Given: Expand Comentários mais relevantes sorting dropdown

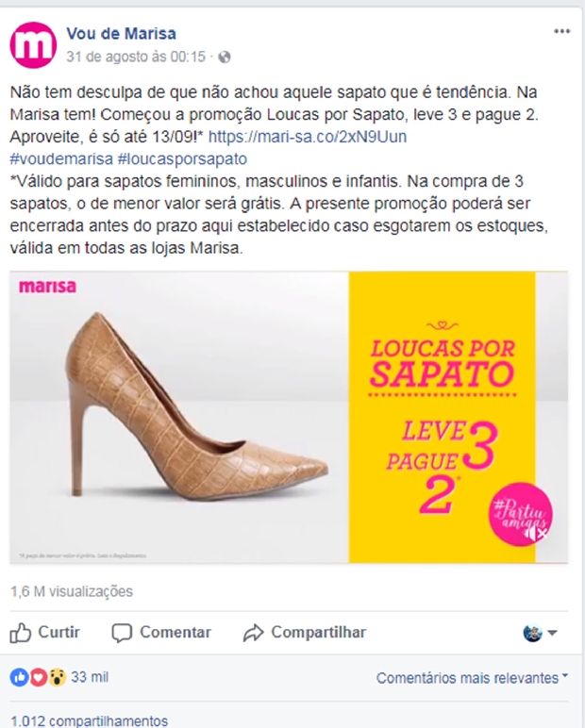Looking at the screenshot, I should pos(472,678).
